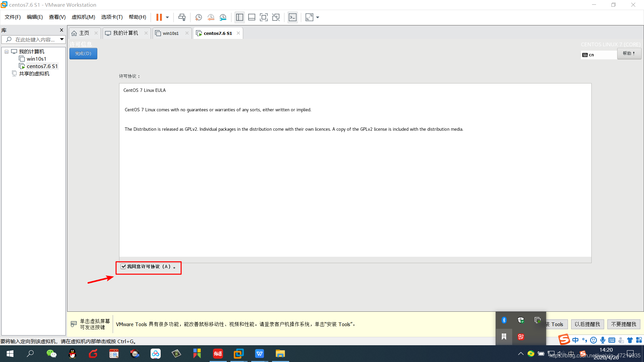Toggle the library sidebar view icon
Screen dimensions: 644x362
[239, 17]
